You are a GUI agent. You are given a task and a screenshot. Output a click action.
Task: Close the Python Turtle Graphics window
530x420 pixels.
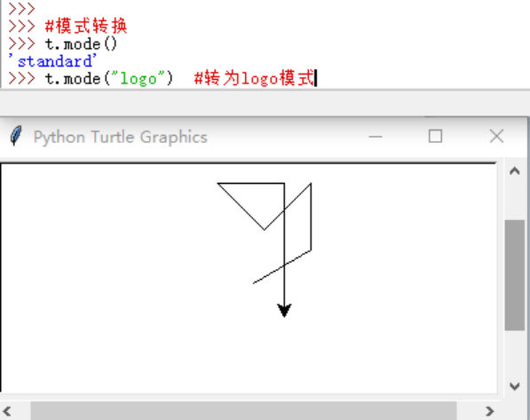pos(496,136)
